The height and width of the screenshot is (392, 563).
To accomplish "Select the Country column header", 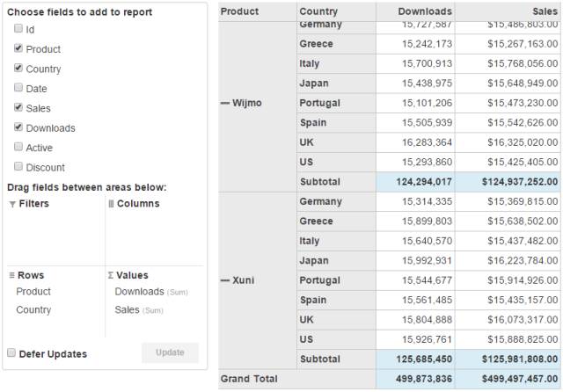I will point(318,11).
